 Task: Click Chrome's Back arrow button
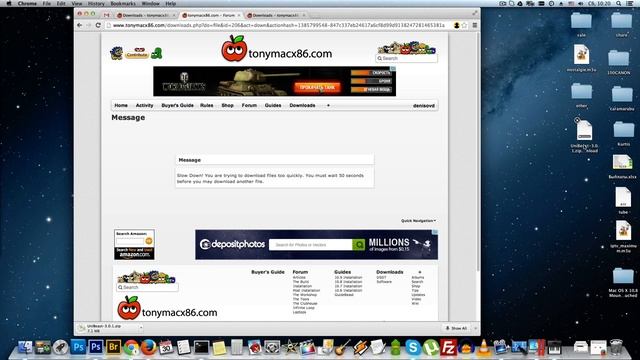80,25
